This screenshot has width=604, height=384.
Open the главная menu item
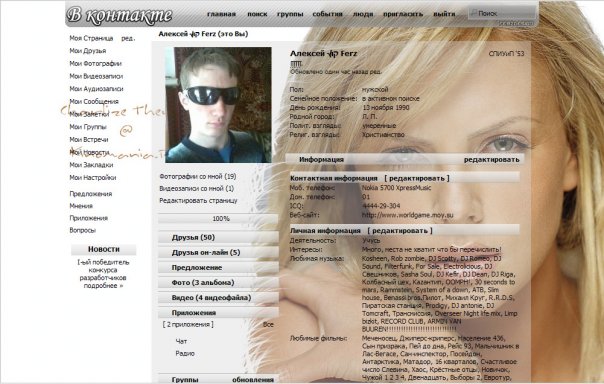221,14
